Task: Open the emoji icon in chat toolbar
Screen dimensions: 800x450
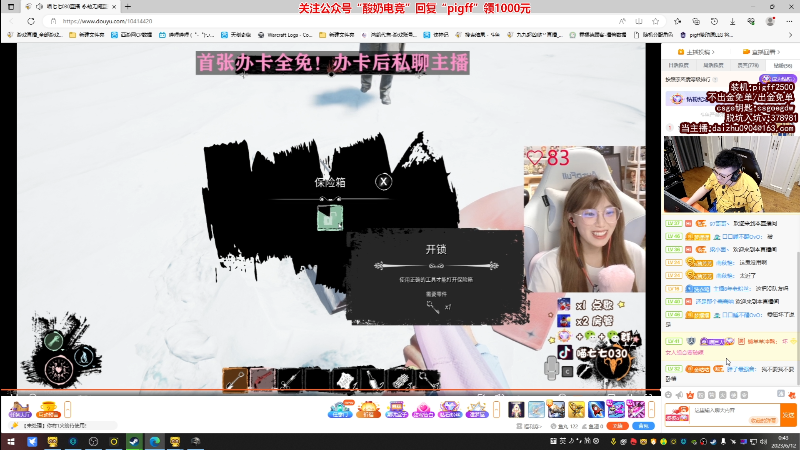Action: click(668, 395)
